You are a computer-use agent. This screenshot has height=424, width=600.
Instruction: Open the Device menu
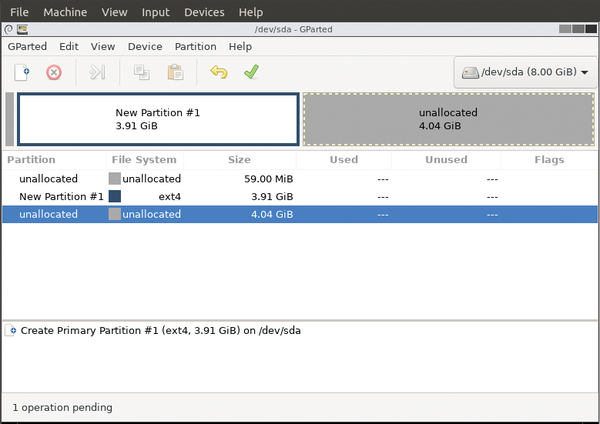(145, 47)
